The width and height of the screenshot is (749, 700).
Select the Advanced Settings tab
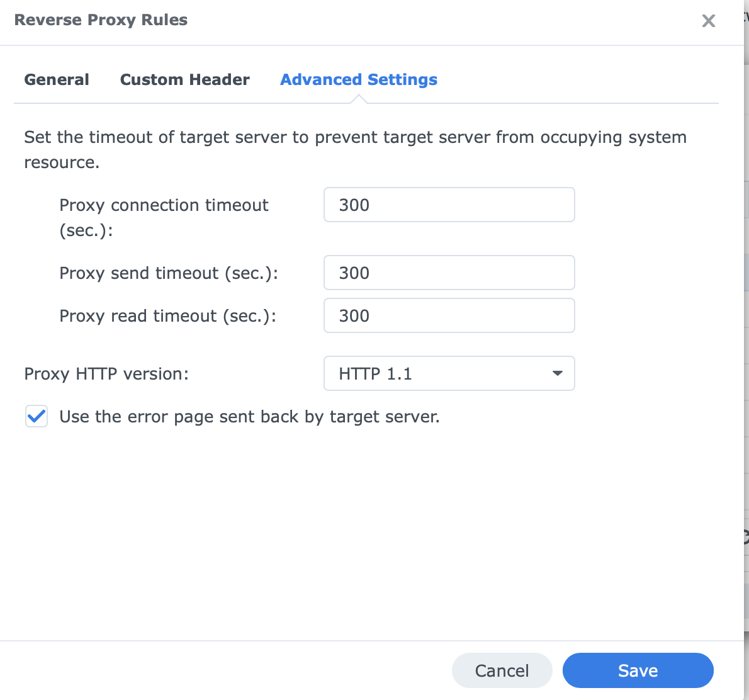tap(358, 79)
